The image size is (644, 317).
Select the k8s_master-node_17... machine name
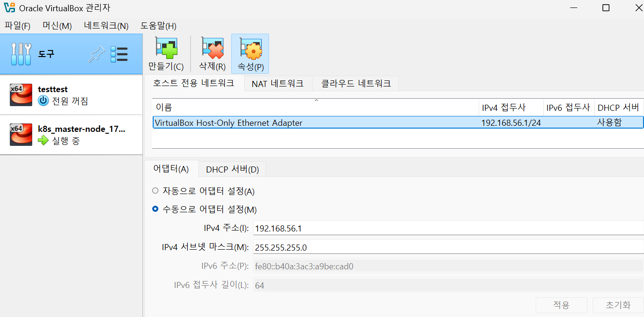pos(81,129)
